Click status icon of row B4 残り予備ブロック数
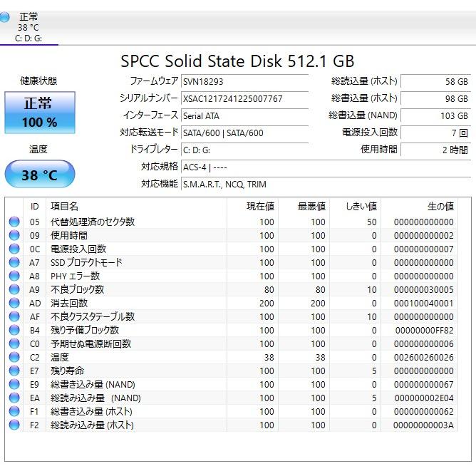 coord(14,330)
